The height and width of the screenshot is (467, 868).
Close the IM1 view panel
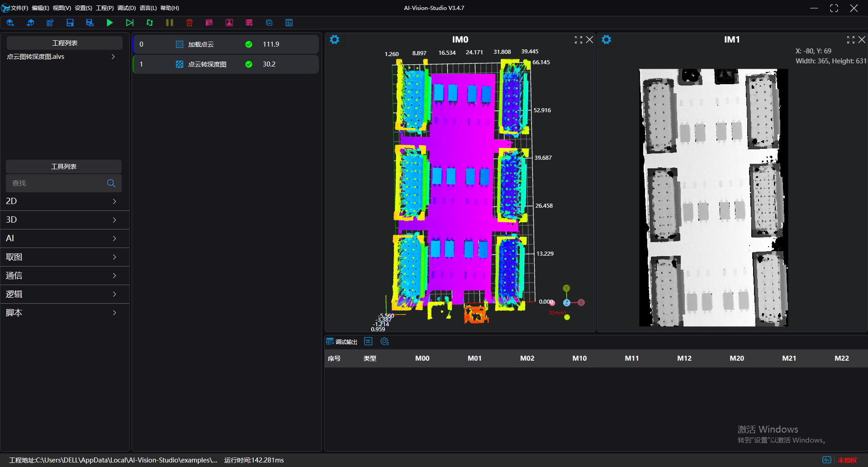click(862, 40)
